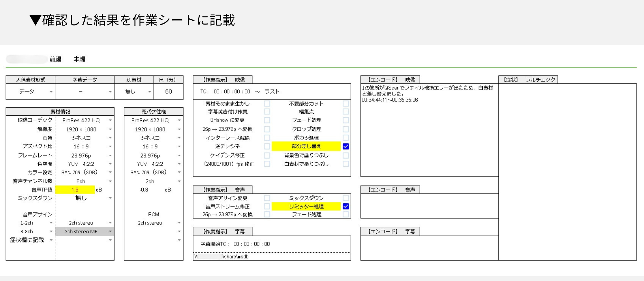Click the 完パケ仕様 section header
The image size is (644, 281).
[x=154, y=111]
